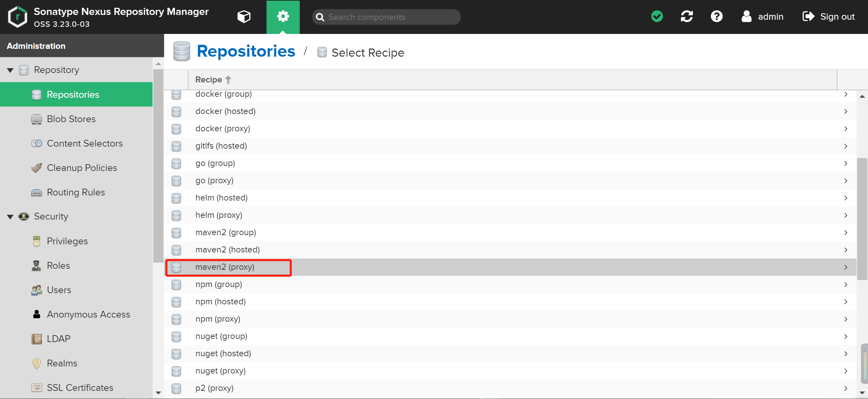The height and width of the screenshot is (399, 868).
Task: Open Administration gear icon in header
Action: (x=283, y=17)
